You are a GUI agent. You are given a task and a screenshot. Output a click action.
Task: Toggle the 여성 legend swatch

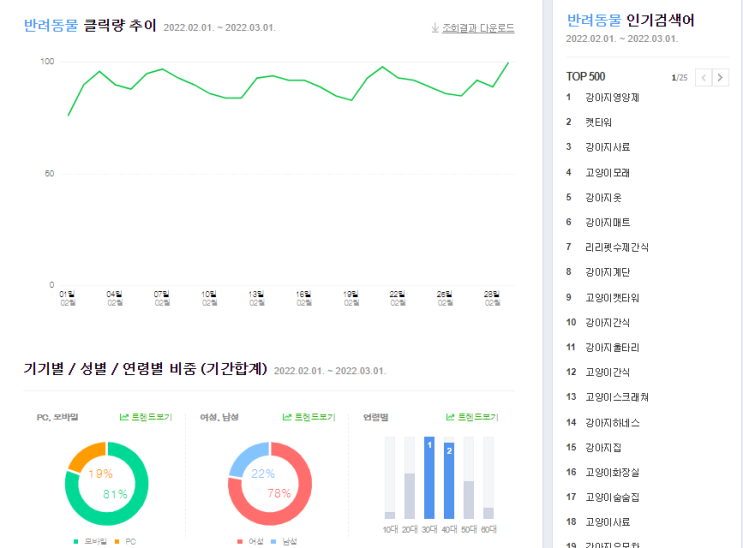pyautogui.click(x=240, y=541)
